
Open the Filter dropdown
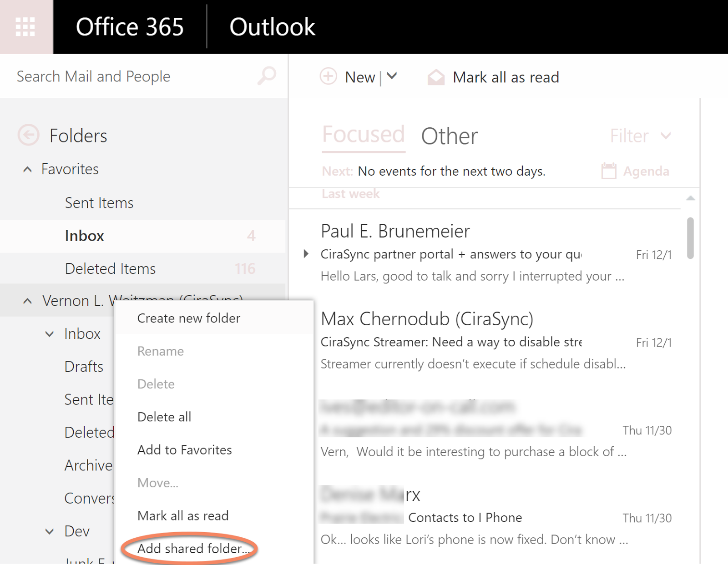[640, 136]
